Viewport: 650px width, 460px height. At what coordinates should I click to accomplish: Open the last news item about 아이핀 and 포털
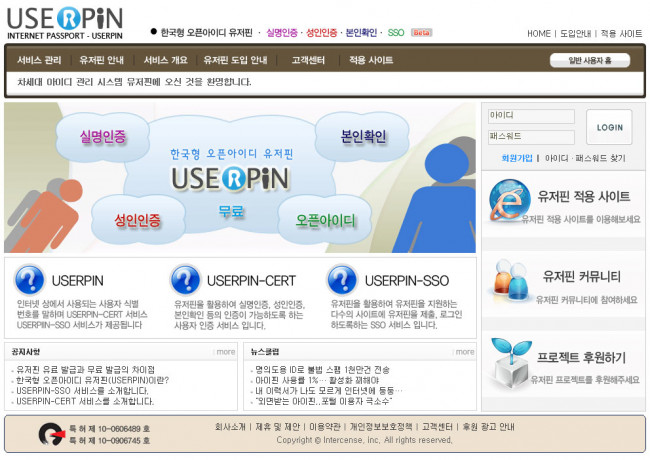pos(323,401)
